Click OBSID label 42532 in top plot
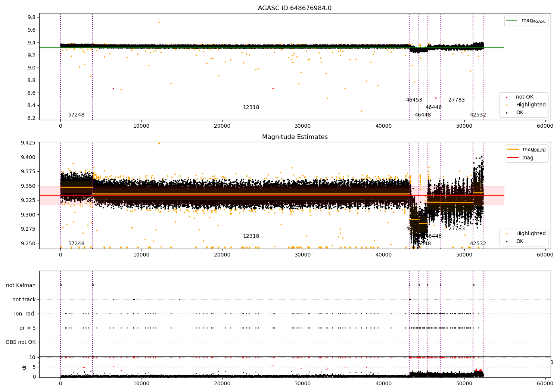The width and height of the screenshot is (560, 392). 478,115
